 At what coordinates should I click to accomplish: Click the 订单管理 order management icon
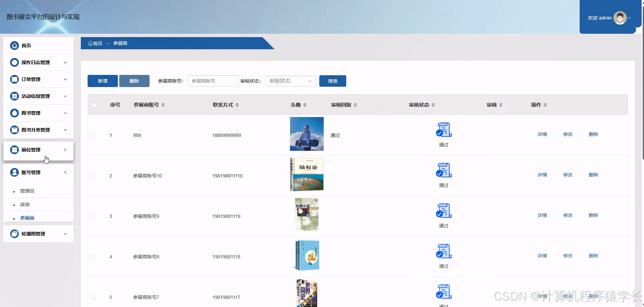14,79
